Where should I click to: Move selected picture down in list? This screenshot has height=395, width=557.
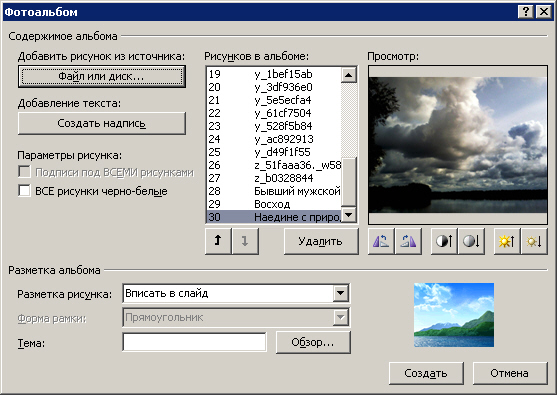point(245,241)
